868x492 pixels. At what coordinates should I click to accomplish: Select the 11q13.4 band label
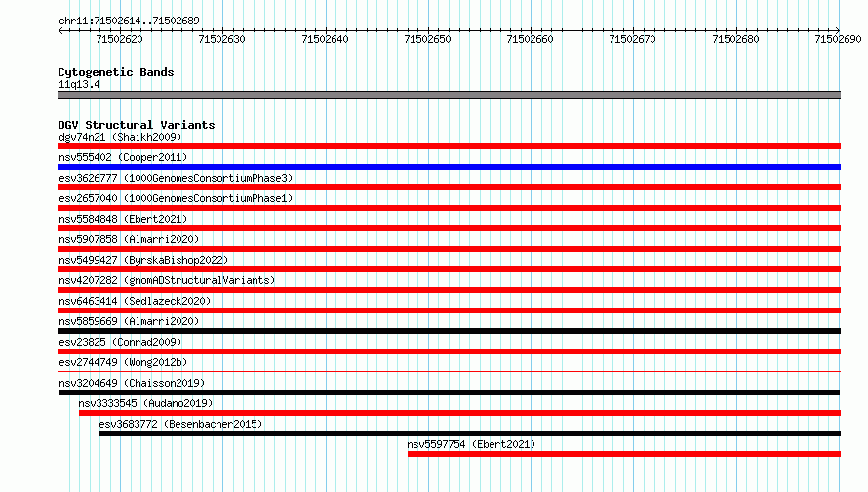tap(79, 84)
